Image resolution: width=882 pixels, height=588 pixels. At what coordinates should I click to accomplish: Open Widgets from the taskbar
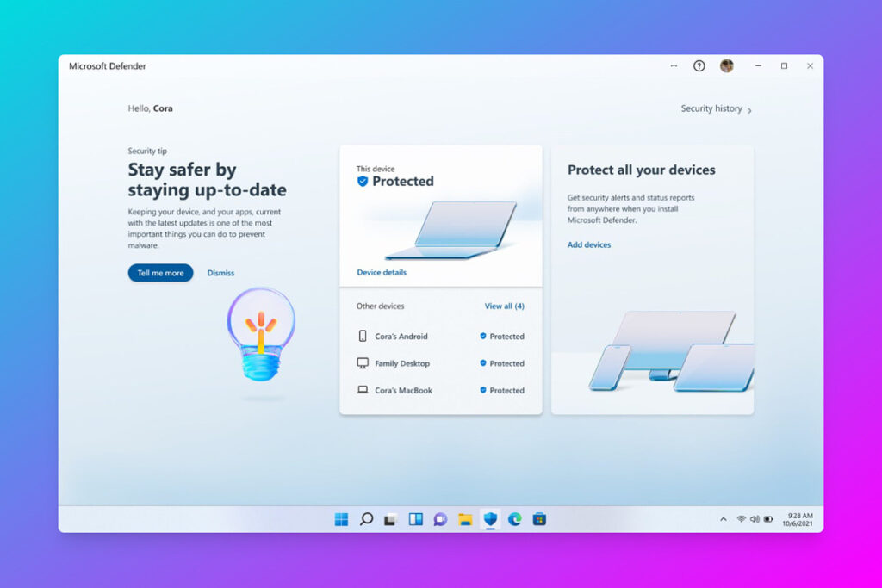(416, 519)
